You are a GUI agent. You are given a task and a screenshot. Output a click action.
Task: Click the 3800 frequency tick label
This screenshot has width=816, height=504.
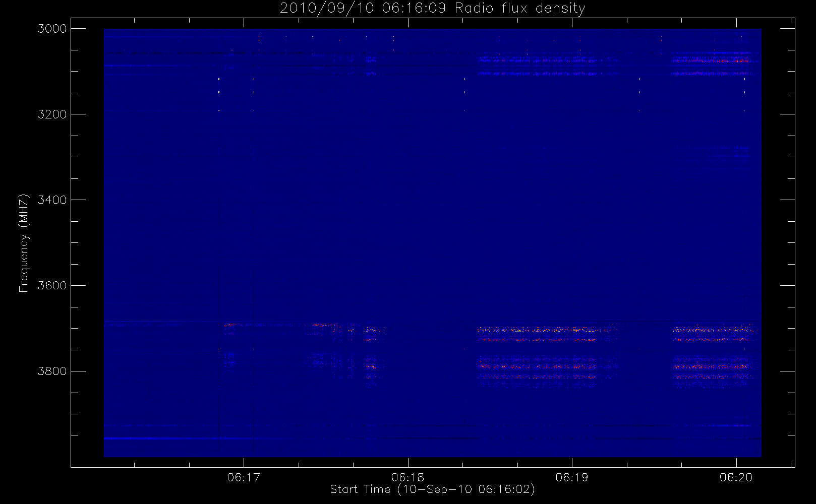point(52,371)
